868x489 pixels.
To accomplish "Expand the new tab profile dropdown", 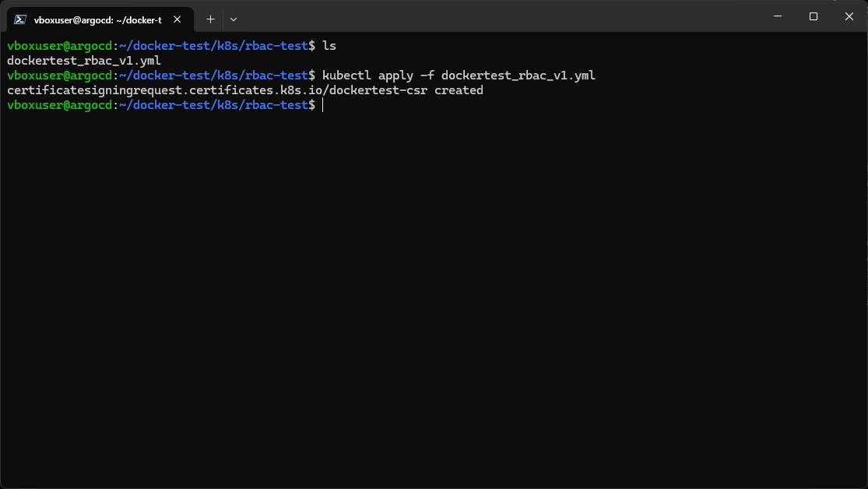I will 234,19.
